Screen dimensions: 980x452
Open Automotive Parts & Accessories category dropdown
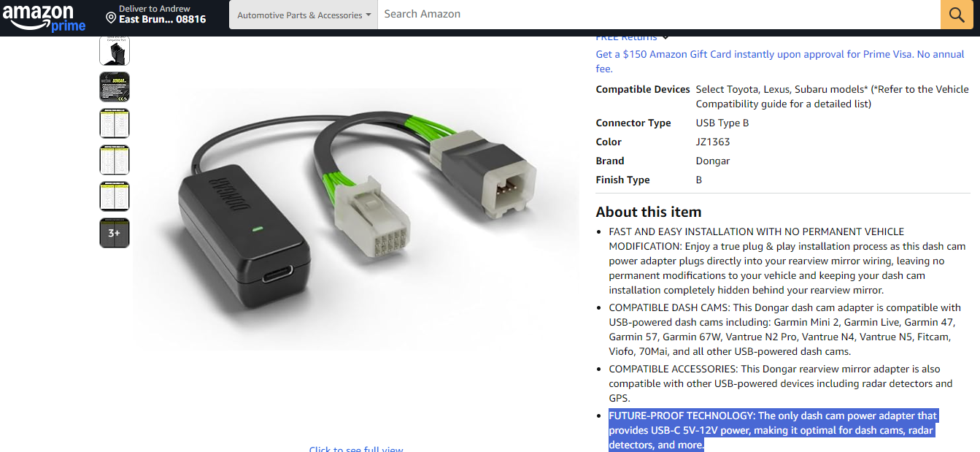[x=304, y=15]
